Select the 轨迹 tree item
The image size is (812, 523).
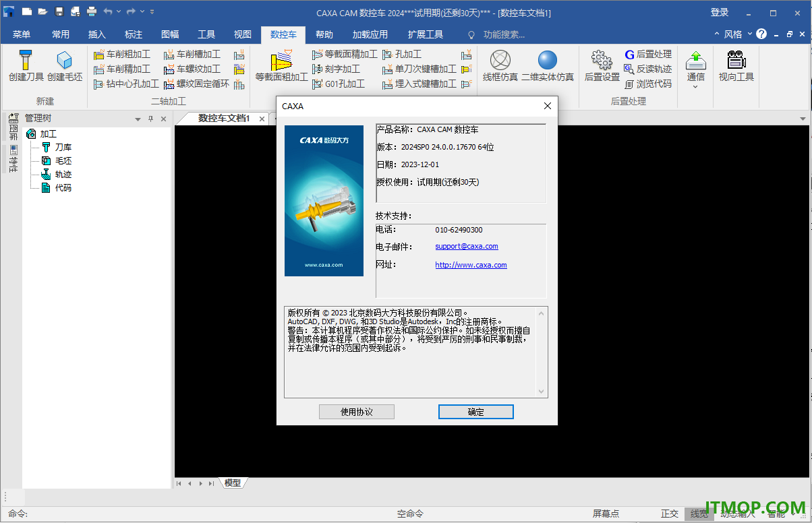click(63, 175)
